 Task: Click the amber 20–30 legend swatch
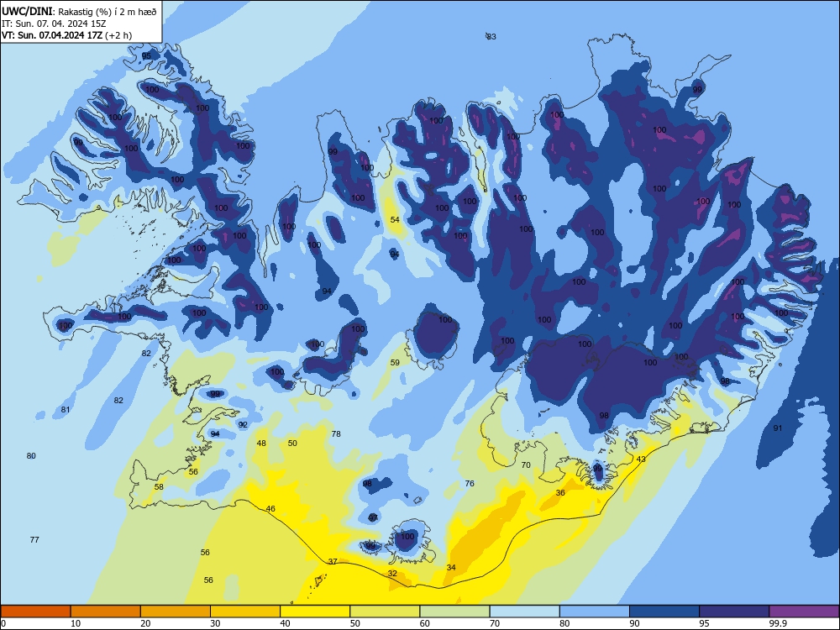coord(176,612)
